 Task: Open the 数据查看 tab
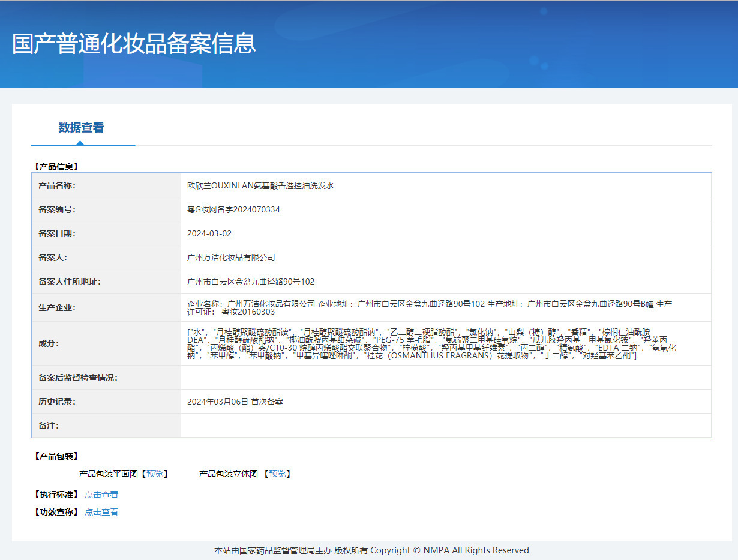[x=82, y=128]
